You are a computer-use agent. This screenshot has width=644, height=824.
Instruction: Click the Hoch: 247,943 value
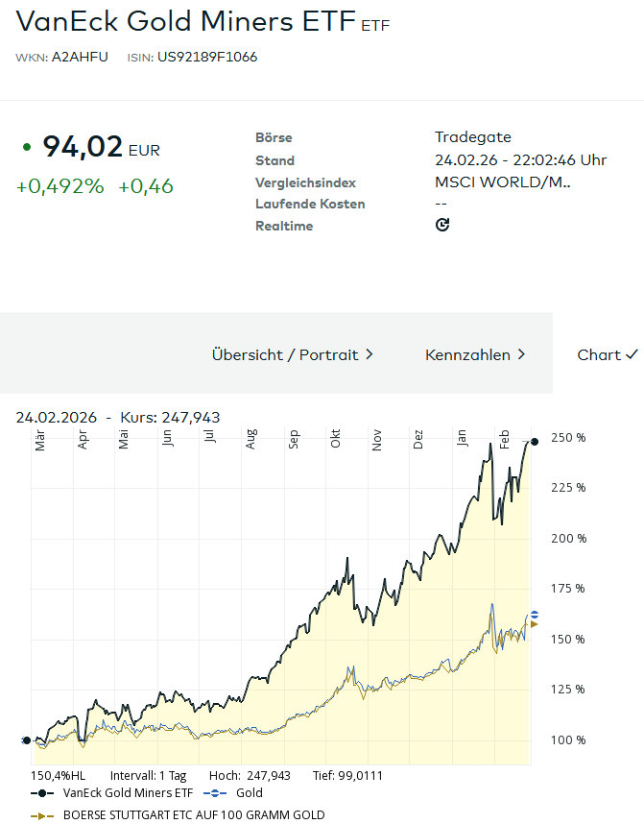click(x=250, y=776)
